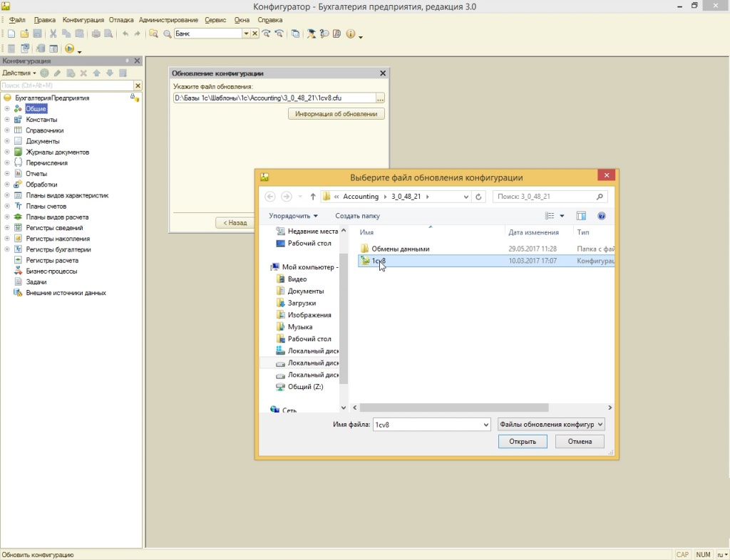
Task: Open the Файл menu
Action: point(17,20)
